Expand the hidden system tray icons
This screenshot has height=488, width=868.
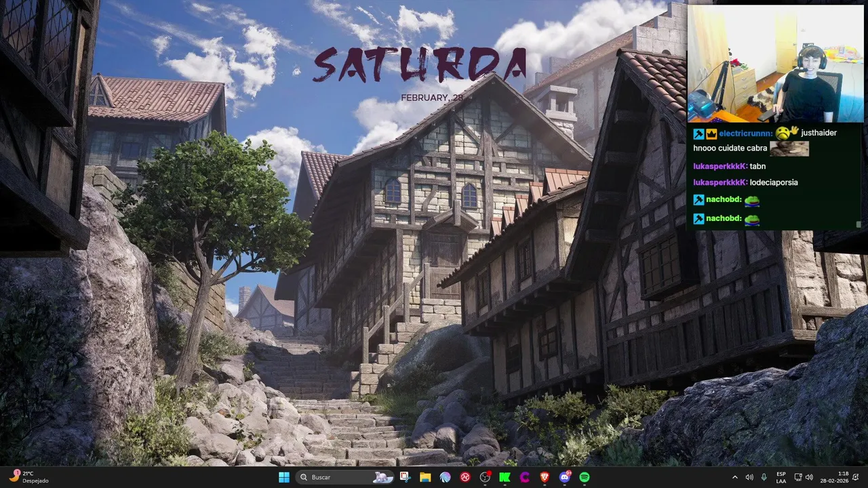[735, 477]
